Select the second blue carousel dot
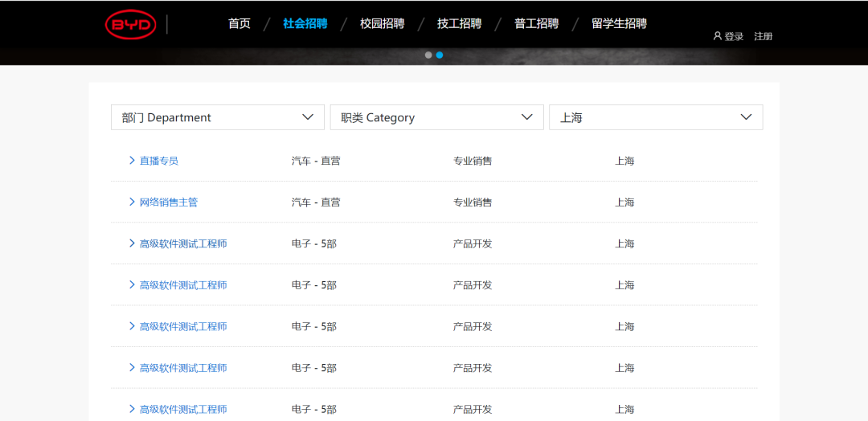Viewport: 868px width, 421px height. [440, 55]
